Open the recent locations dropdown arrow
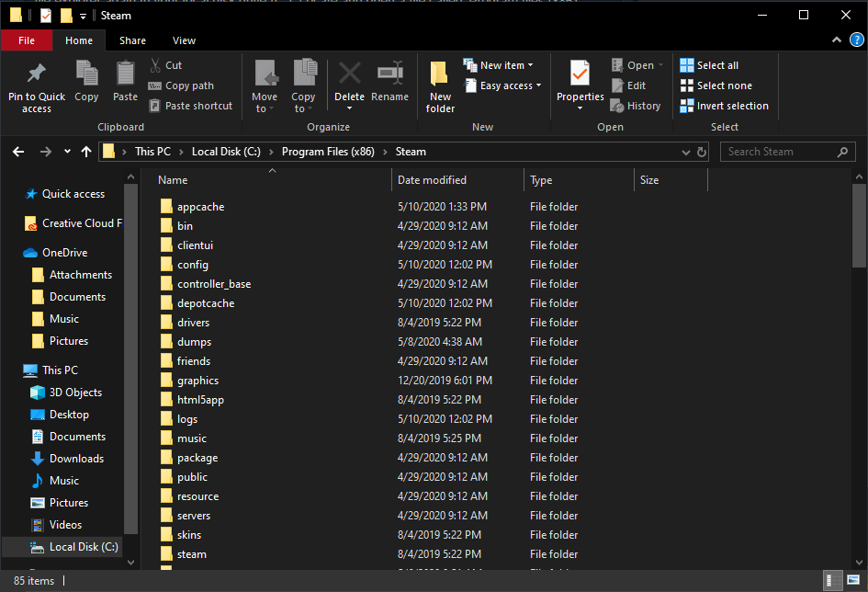This screenshot has width=868, height=592. [x=67, y=152]
